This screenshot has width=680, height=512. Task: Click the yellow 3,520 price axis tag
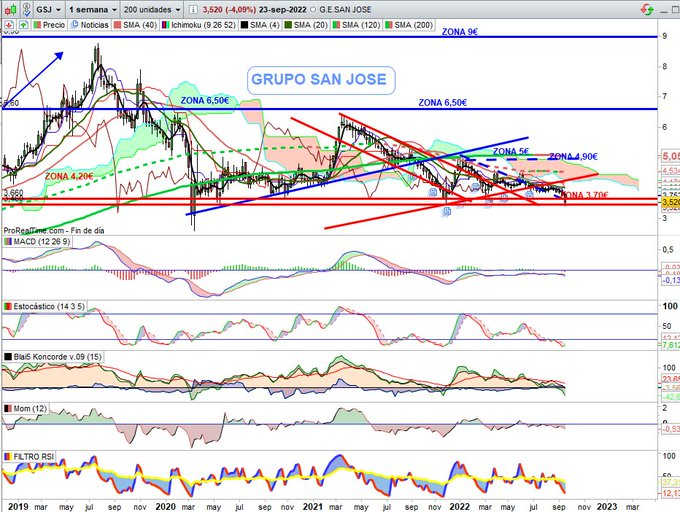(670, 202)
